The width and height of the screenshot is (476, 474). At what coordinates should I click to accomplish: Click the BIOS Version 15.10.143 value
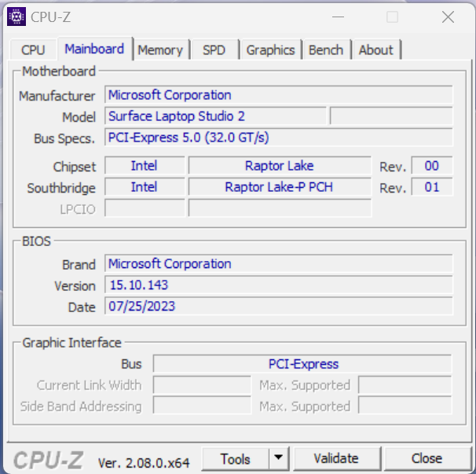pos(278,285)
